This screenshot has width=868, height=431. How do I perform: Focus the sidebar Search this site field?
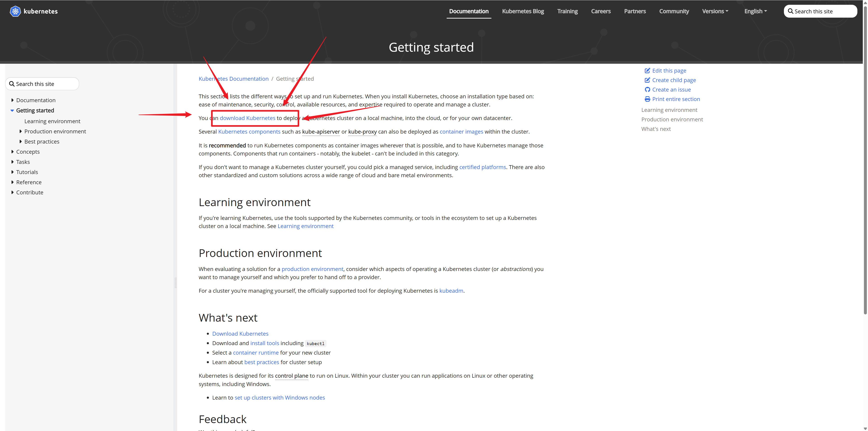[x=42, y=84]
